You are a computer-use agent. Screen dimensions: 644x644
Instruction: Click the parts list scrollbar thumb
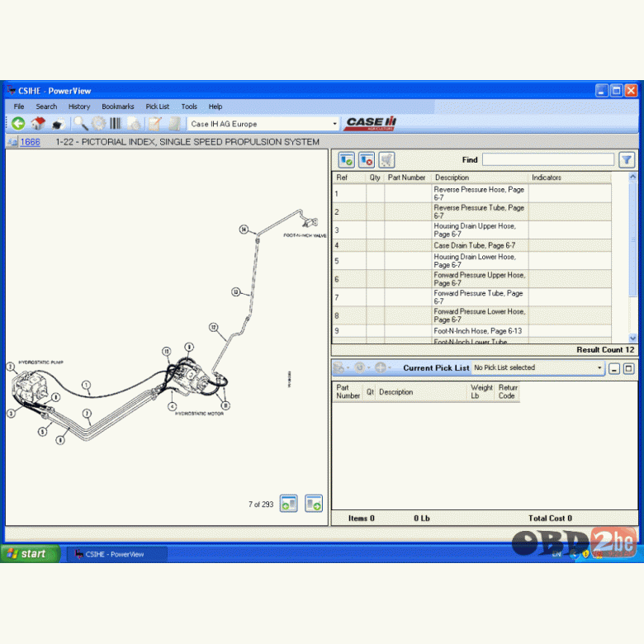pos(632,239)
